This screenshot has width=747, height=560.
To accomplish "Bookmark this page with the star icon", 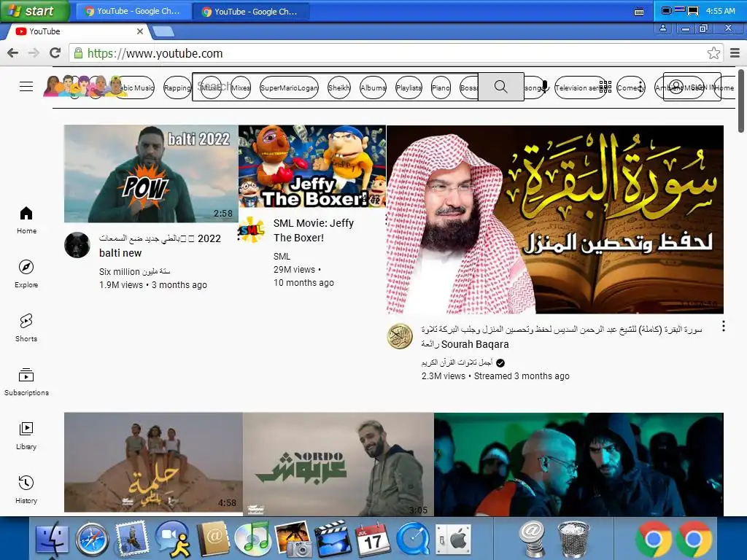I will pos(713,52).
